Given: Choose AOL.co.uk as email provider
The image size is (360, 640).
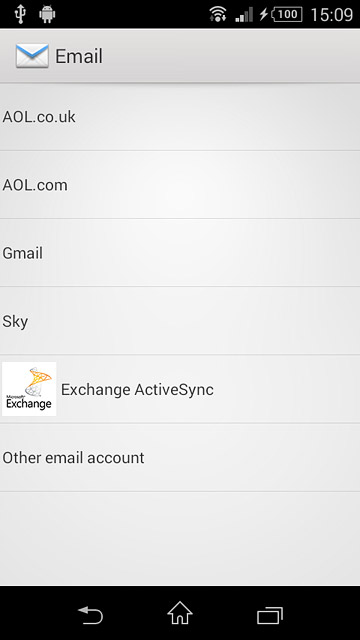Looking at the screenshot, I should pyautogui.click(x=180, y=117).
